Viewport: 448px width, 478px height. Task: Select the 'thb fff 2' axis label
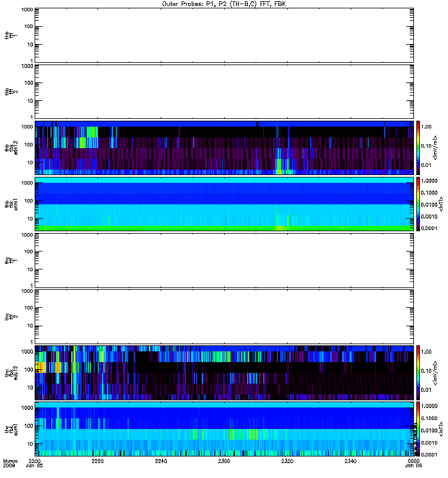pos(11,92)
